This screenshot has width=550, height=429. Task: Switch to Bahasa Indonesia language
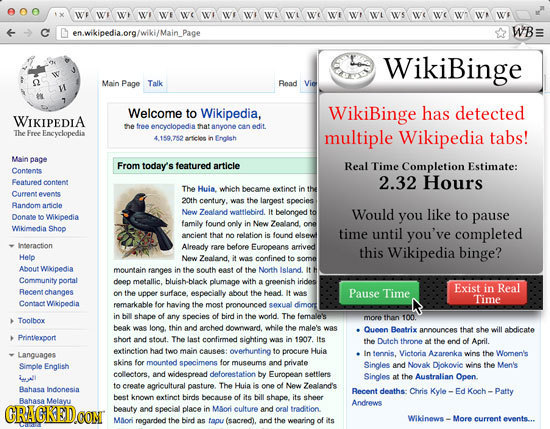tap(49, 390)
